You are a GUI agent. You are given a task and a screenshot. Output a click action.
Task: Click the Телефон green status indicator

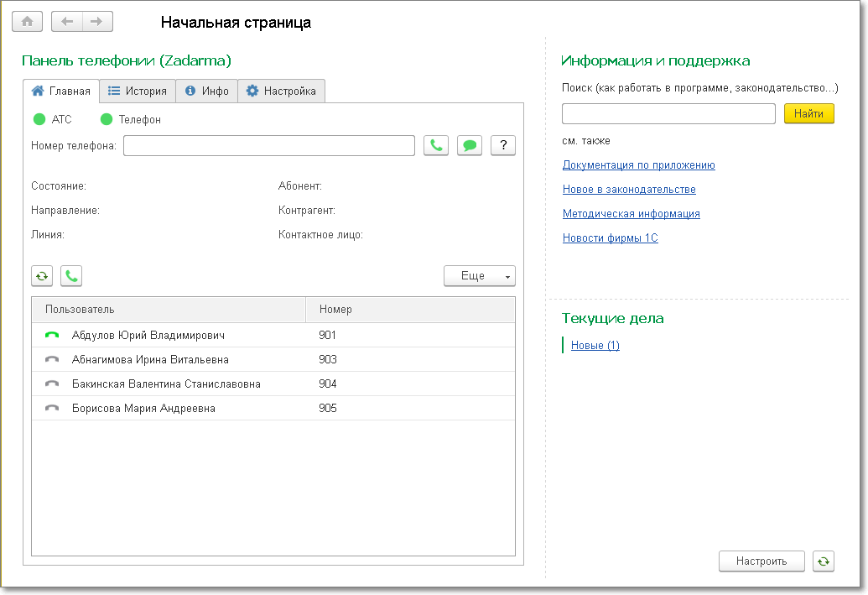coord(107,119)
